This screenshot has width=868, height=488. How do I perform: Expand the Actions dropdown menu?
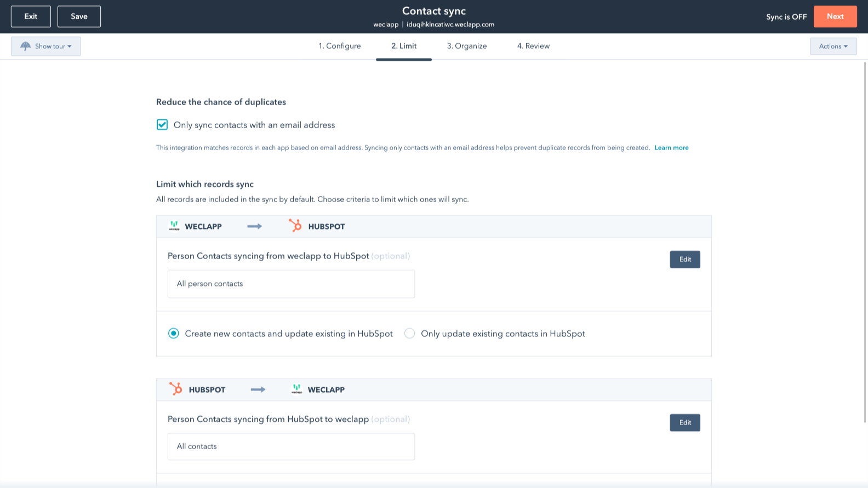[x=833, y=47]
